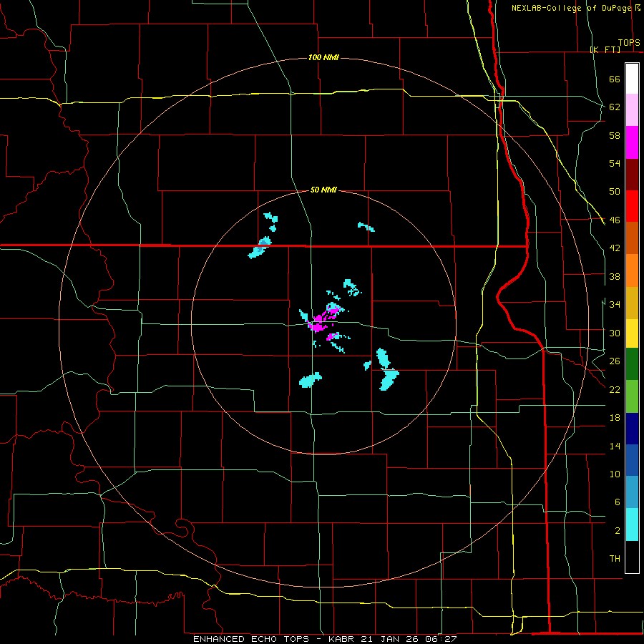
Task: Click the legend value 46
Action: 615,220
